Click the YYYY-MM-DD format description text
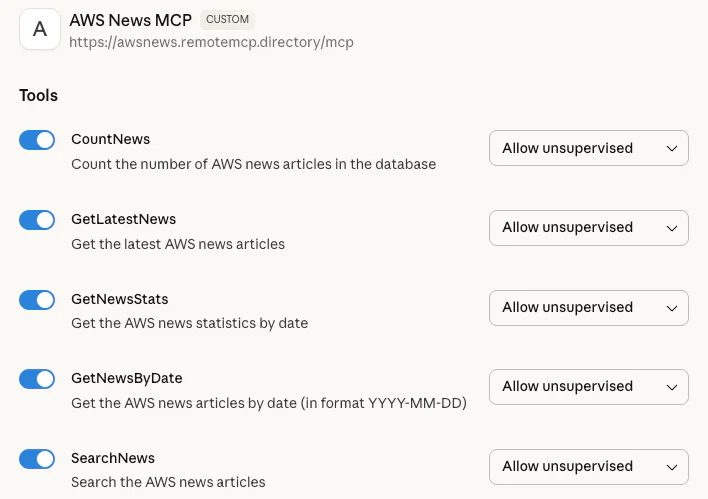The width and height of the screenshot is (708, 499). 269,403
